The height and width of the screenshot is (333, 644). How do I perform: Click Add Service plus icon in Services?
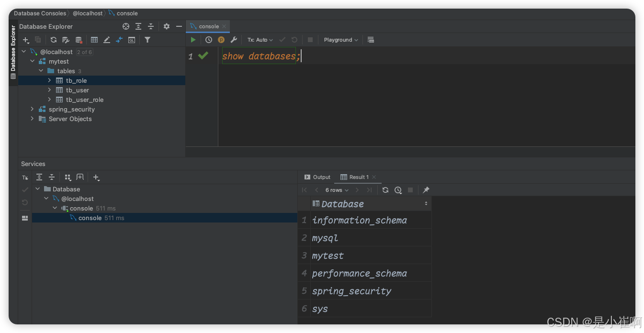(x=96, y=177)
